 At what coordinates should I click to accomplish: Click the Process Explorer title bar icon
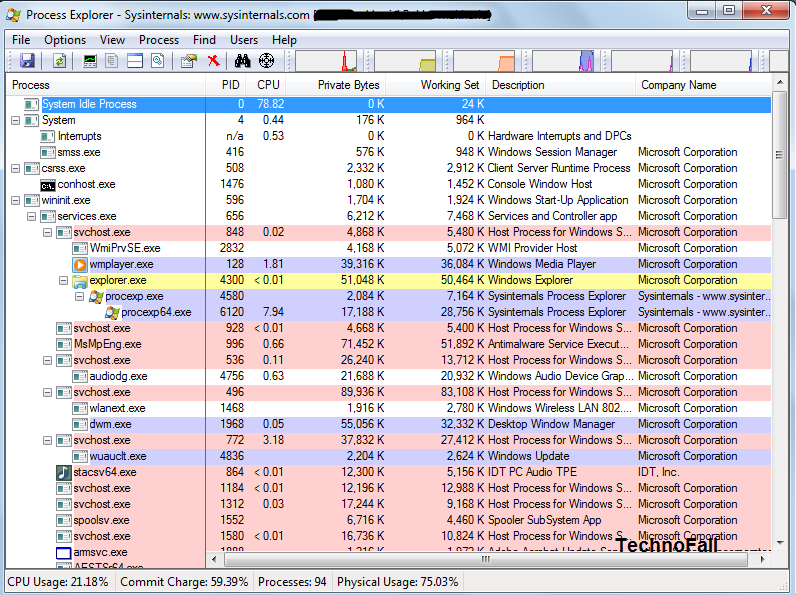13,15
